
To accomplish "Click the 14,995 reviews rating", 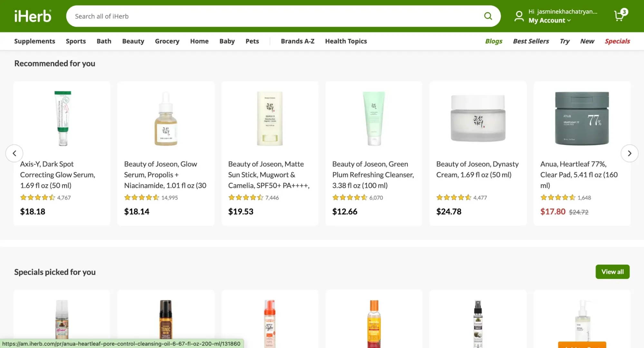I will [x=151, y=197].
